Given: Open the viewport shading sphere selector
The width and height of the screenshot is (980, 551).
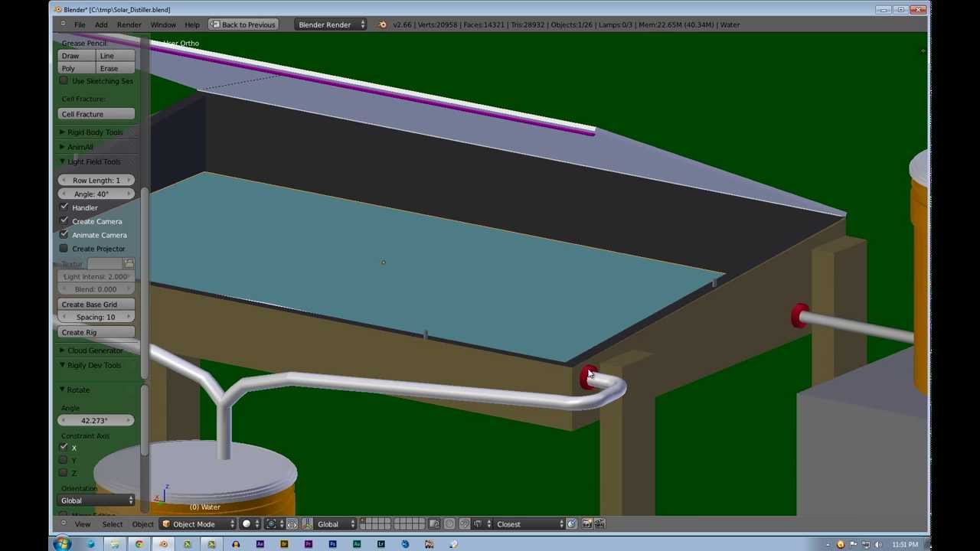Looking at the screenshot, I should pos(250,524).
